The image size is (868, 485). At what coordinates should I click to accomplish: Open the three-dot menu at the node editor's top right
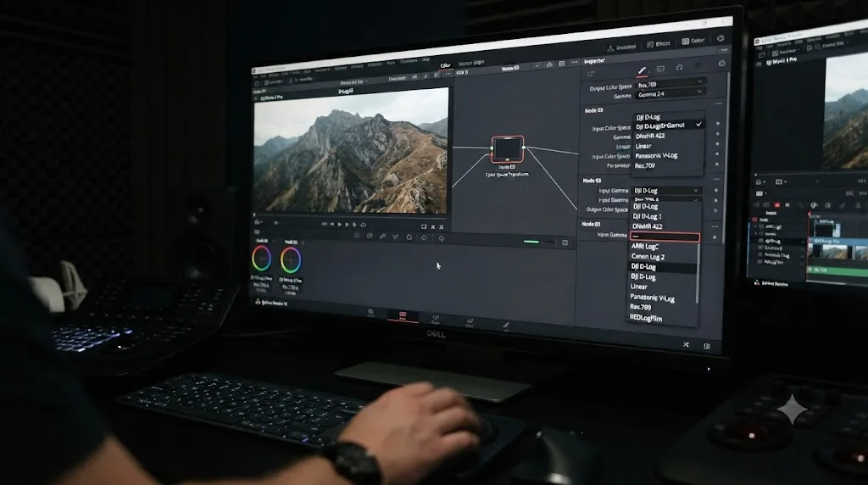coord(574,62)
